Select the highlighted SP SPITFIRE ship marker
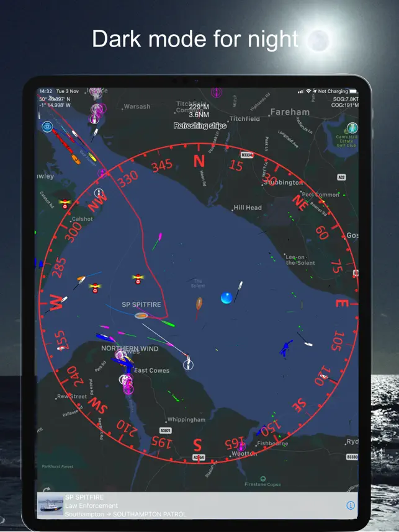 tap(141, 316)
